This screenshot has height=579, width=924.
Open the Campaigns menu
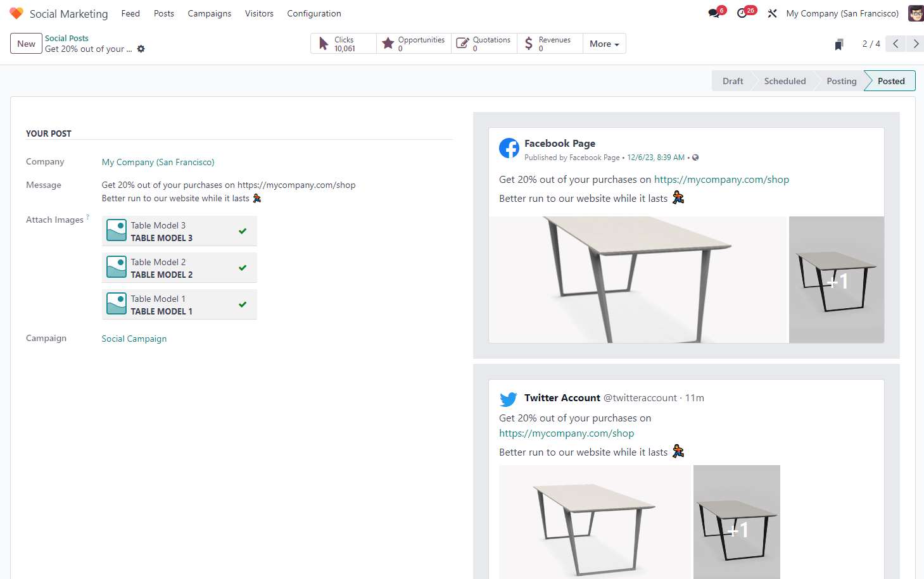point(209,13)
